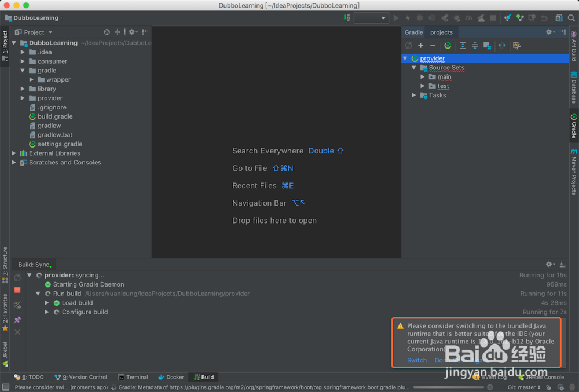Open Gradle Settings wrench icon
Image resolution: width=579 pixels, height=392 pixels.
tap(516, 45)
